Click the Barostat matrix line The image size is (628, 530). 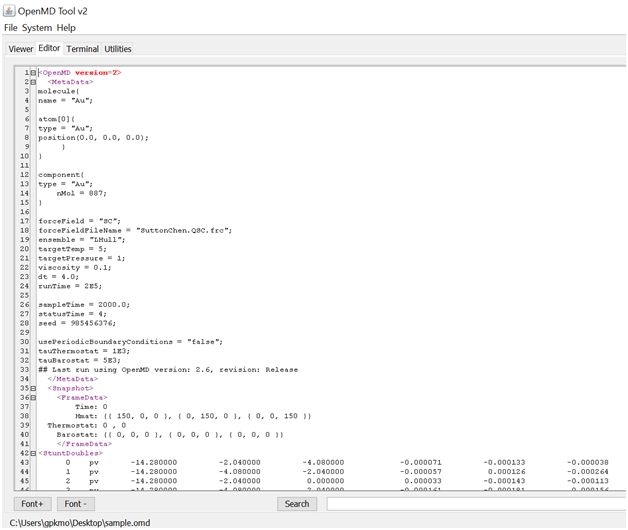[170, 435]
